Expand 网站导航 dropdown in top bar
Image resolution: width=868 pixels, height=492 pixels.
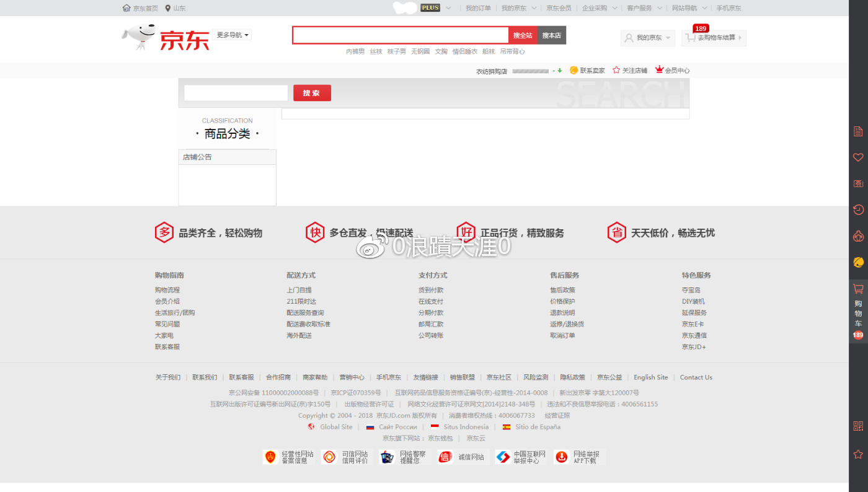(x=688, y=8)
